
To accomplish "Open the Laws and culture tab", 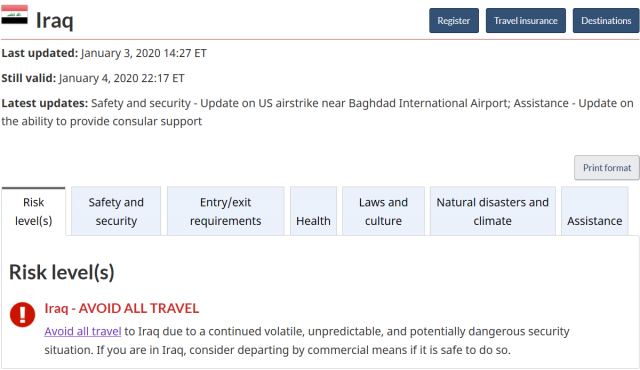I will click(383, 211).
